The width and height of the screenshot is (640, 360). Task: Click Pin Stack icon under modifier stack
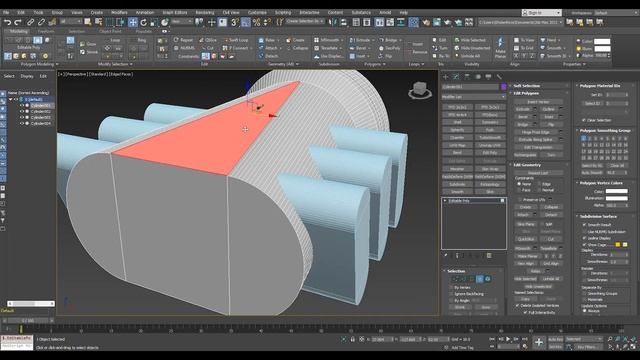click(x=446, y=256)
